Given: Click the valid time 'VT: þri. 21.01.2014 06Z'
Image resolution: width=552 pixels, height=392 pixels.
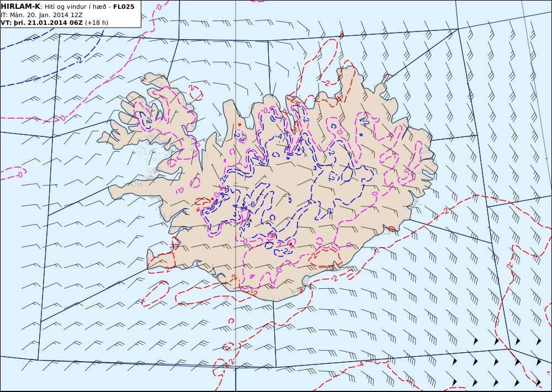Looking at the screenshot, I should (x=41, y=23).
